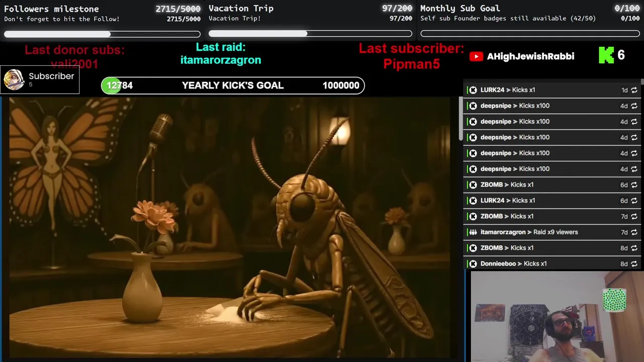Click the Last subscriber: heading
Screen dimensions: 644x362
412,49
